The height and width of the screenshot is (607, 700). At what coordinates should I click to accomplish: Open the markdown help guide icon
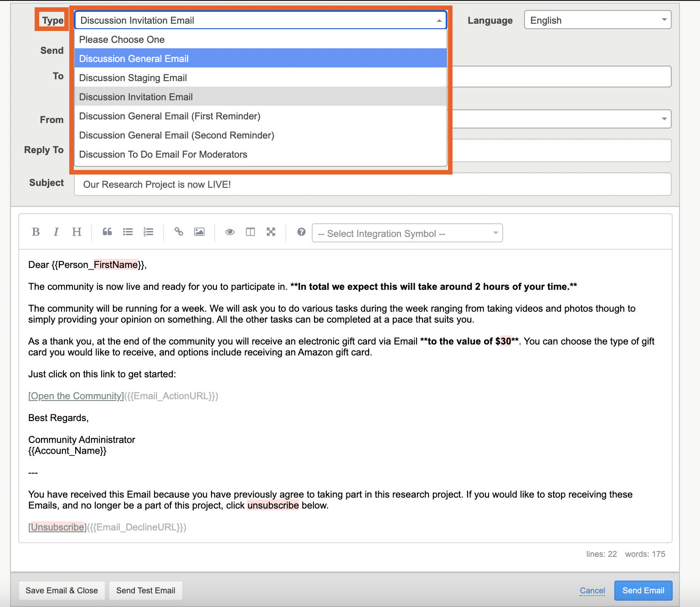click(301, 232)
